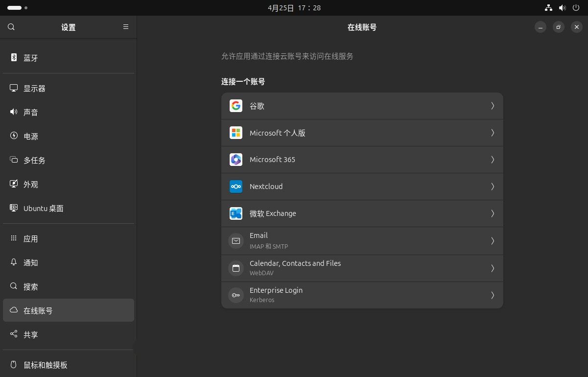Select the WebDAV calendar icon
The width and height of the screenshot is (588, 377).
click(236, 268)
